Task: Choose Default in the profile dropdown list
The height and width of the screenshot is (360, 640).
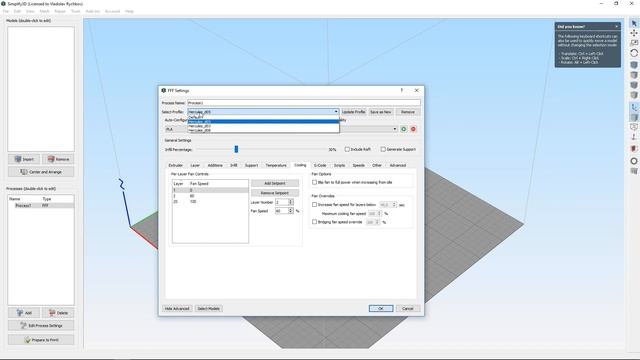Action: coord(263,117)
